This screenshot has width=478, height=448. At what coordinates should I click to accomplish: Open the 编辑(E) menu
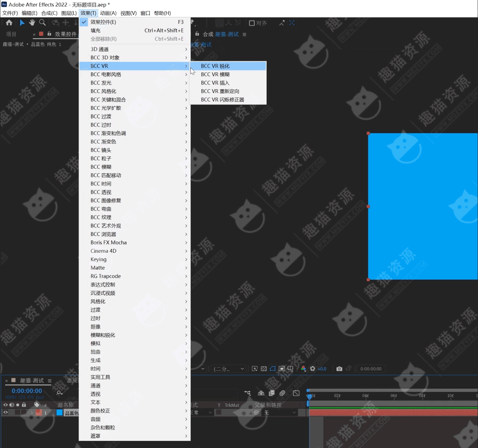coord(30,13)
